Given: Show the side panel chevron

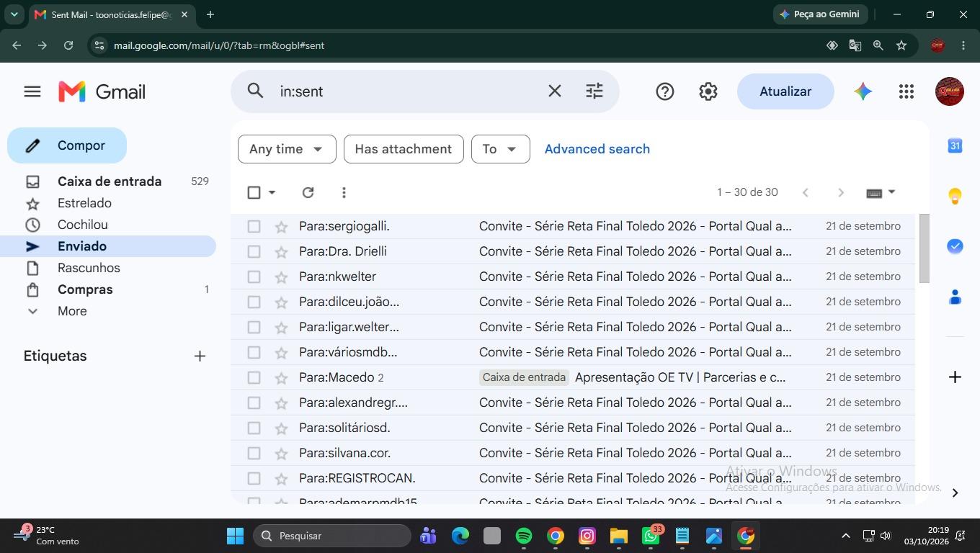Looking at the screenshot, I should coord(955,493).
